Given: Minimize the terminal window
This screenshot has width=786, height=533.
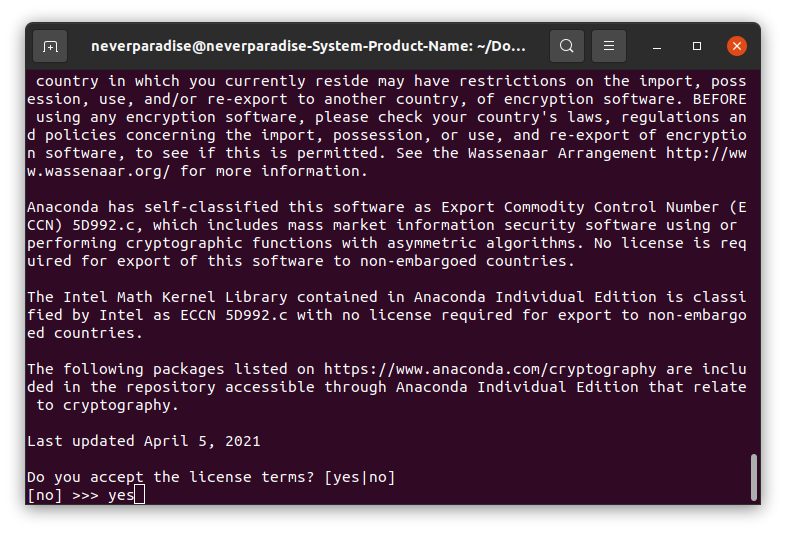Looking at the screenshot, I should coord(657,46).
